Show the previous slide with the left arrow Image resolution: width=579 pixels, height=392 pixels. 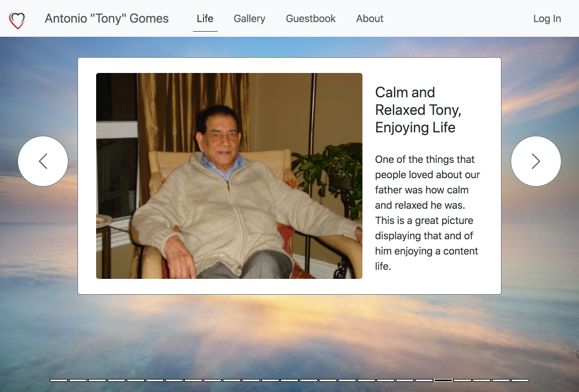click(x=43, y=161)
